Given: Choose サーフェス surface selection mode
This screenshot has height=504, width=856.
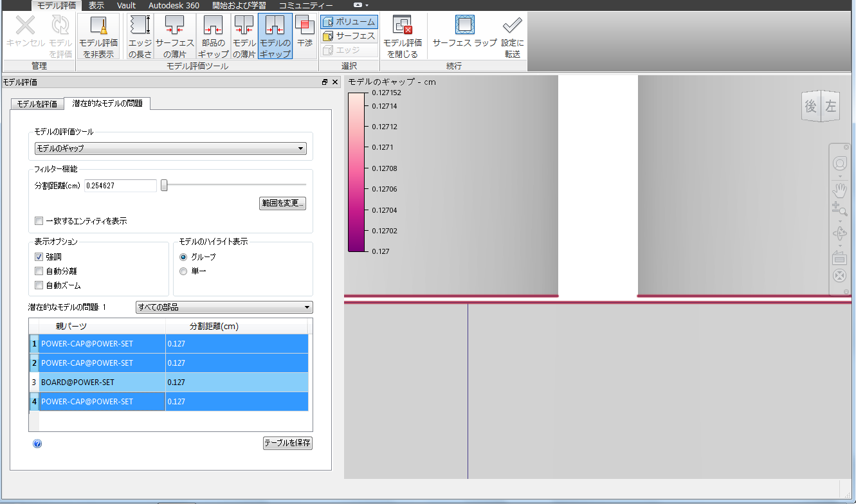Looking at the screenshot, I should click(349, 36).
